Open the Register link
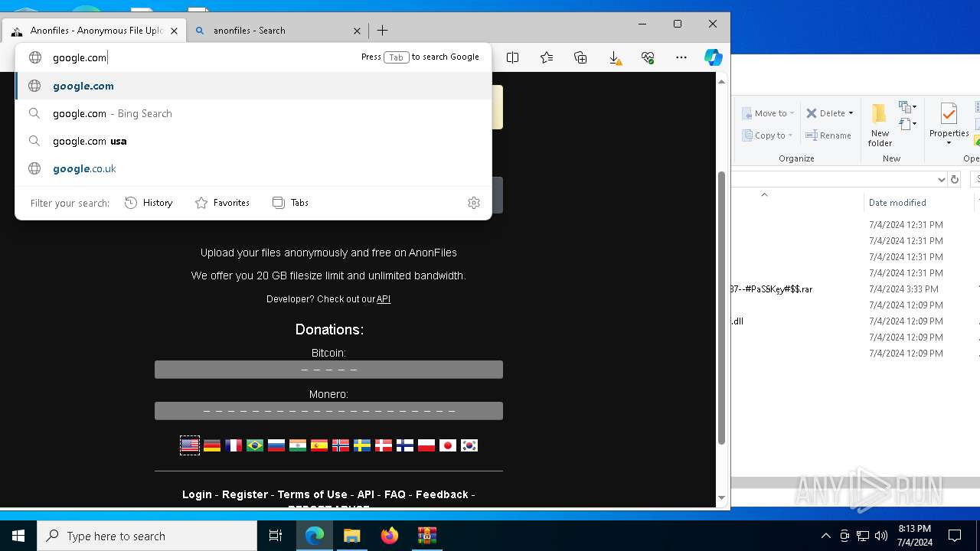 pyautogui.click(x=245, y=494)
